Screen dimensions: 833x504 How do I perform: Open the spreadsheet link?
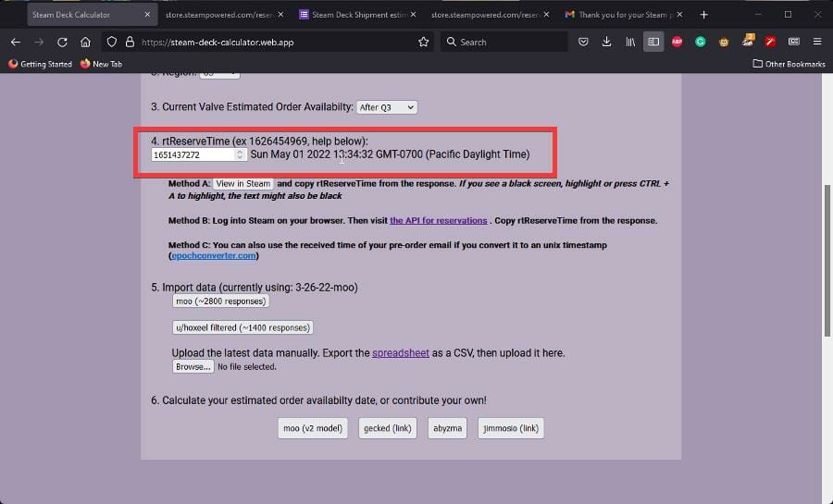(401, 353)
